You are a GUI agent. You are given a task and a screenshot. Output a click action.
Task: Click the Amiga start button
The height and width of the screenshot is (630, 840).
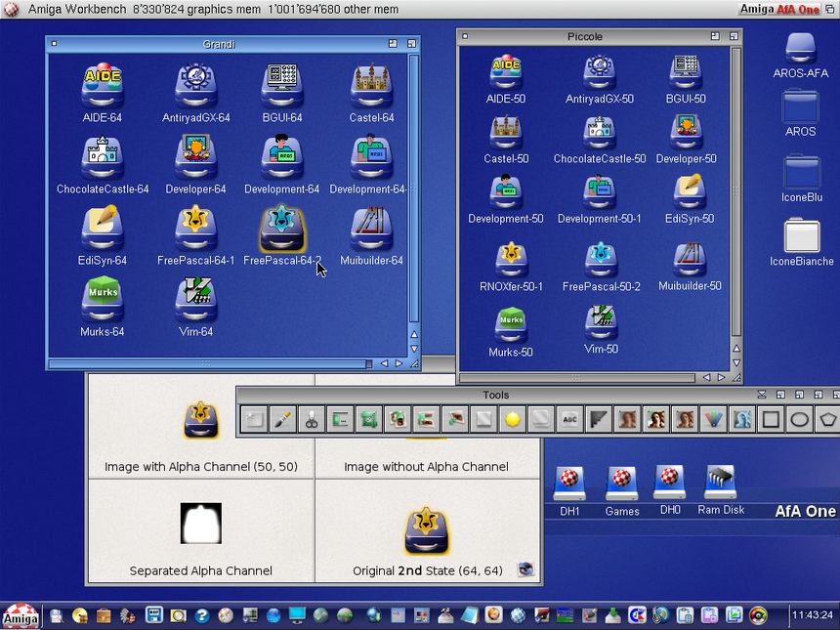tap(20, 615)
